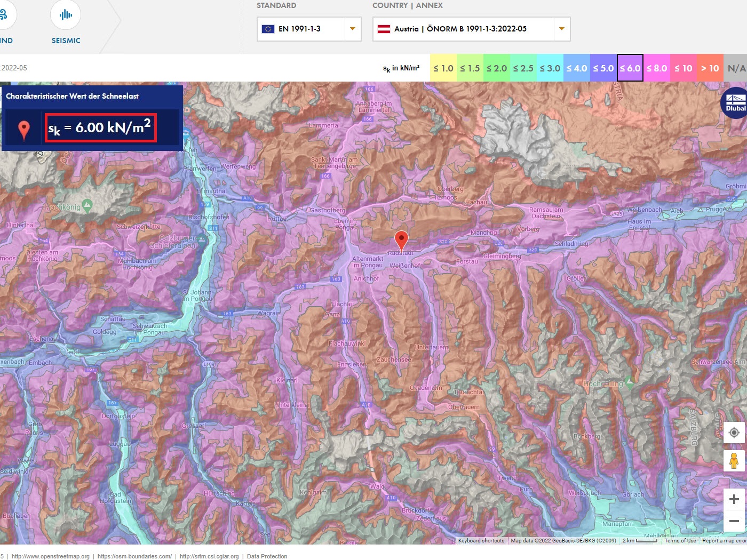Screen dimensions: 747x560
Task: Click the Obertauern map label
Action: click(464, 407)
